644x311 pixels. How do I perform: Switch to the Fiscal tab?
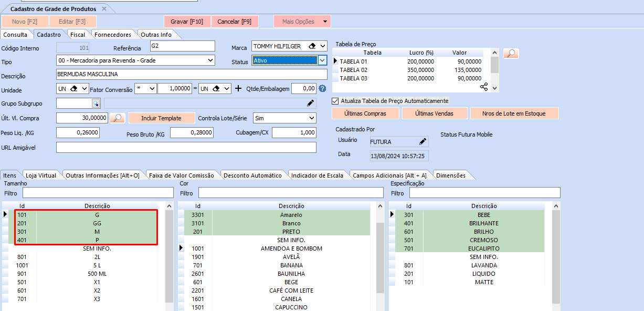click(x=78, y=35)
